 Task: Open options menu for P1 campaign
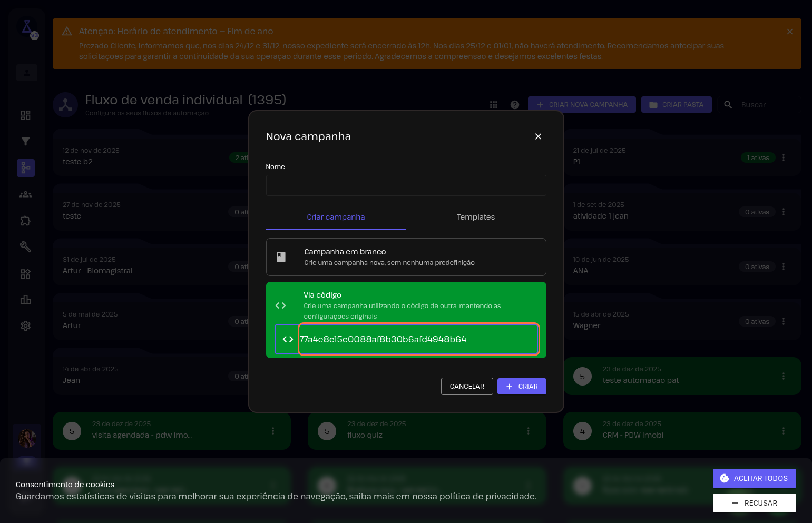click(x=784, y=157)
